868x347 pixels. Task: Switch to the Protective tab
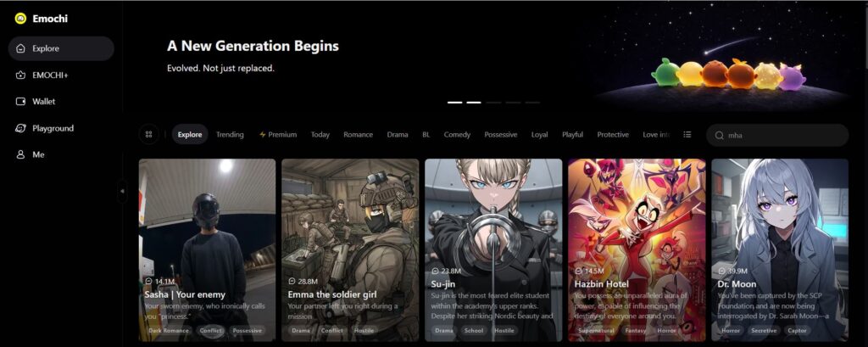[x=613, y=134]
